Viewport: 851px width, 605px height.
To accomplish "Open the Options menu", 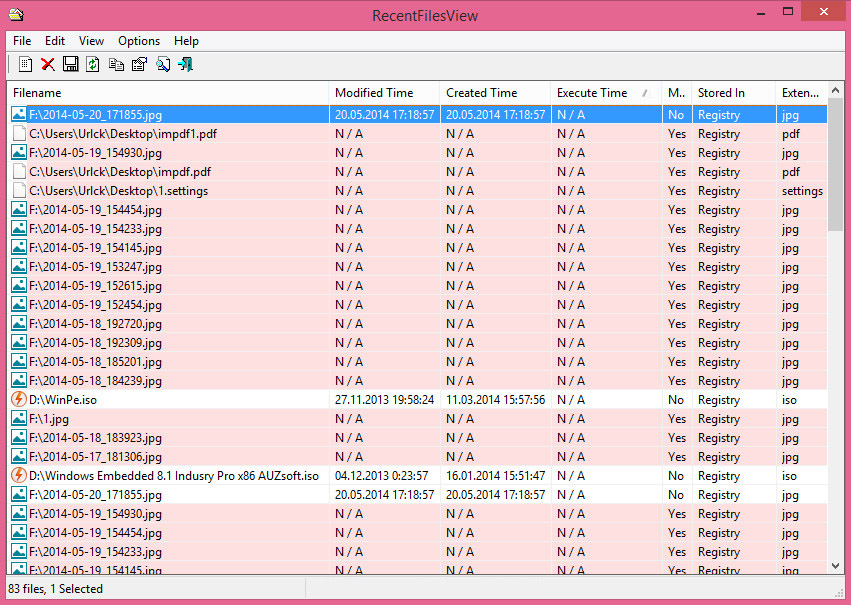I will (x=139, y=41).
